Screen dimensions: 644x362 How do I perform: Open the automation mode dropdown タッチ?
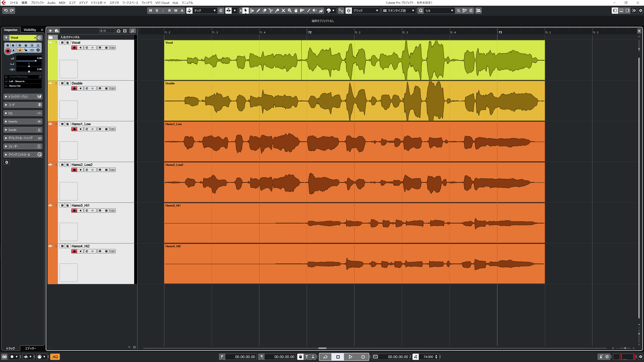click(x=205, y=11)
